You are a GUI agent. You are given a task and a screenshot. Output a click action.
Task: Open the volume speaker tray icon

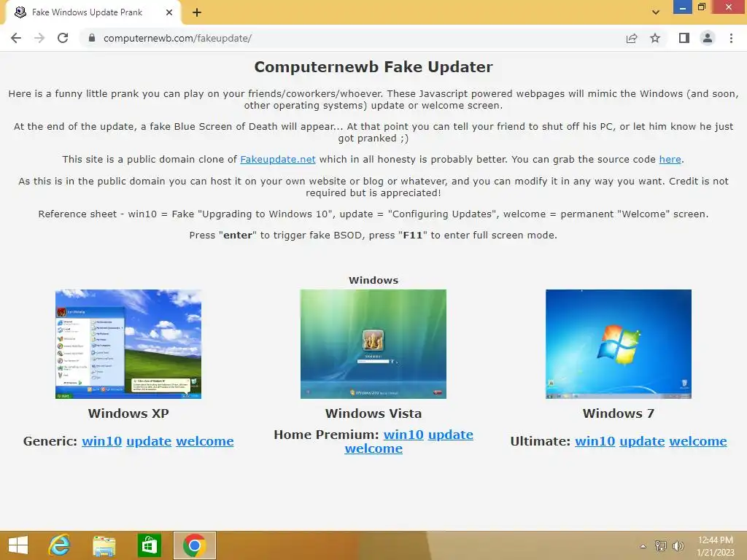point(678,545)
